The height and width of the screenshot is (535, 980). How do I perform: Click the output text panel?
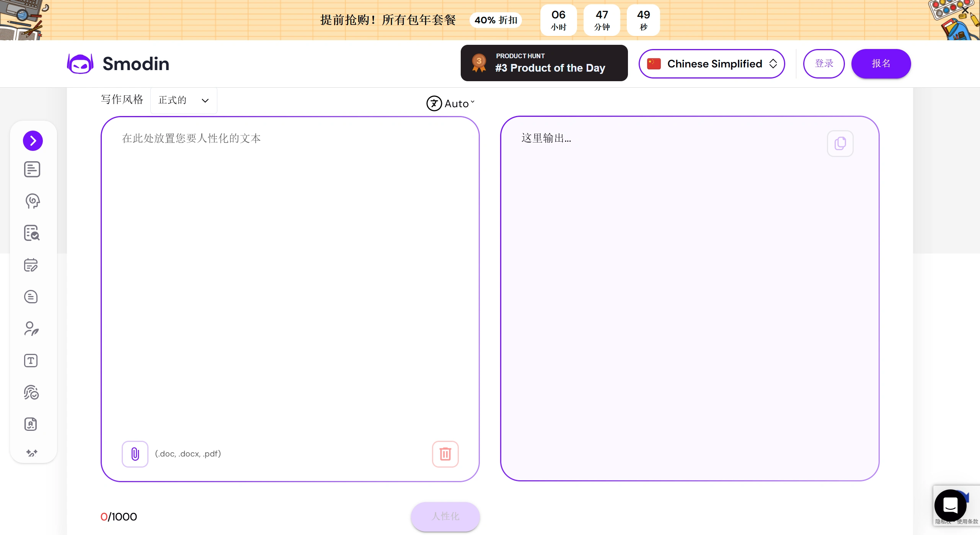pyautogui.click(x=690, y=299)
